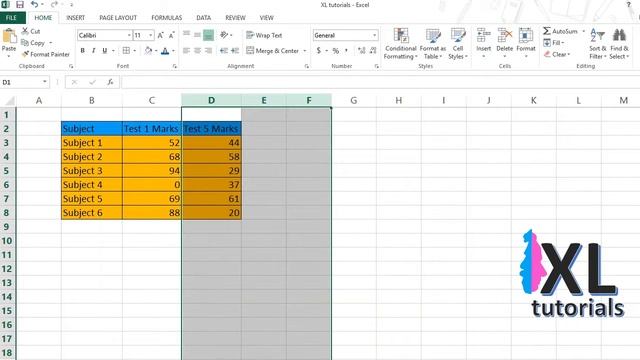Click the Font Color letter A
Screen dimensions: 640x360
pos(165,51)
